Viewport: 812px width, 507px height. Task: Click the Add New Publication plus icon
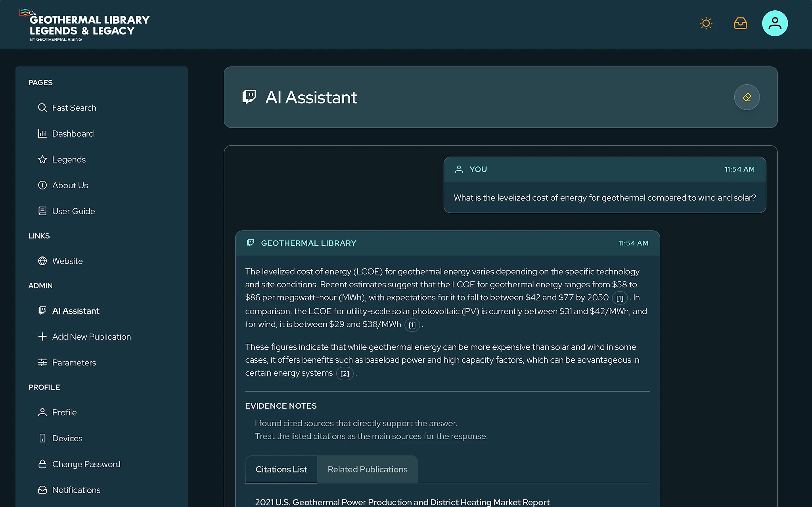42,337
